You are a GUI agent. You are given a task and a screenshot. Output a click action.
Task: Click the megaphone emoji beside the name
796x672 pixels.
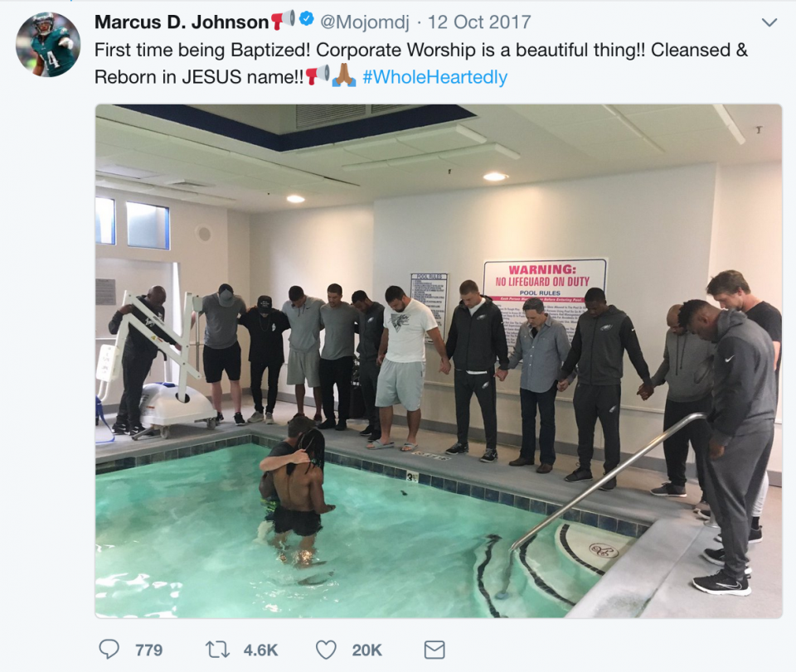tap(283, 20)
